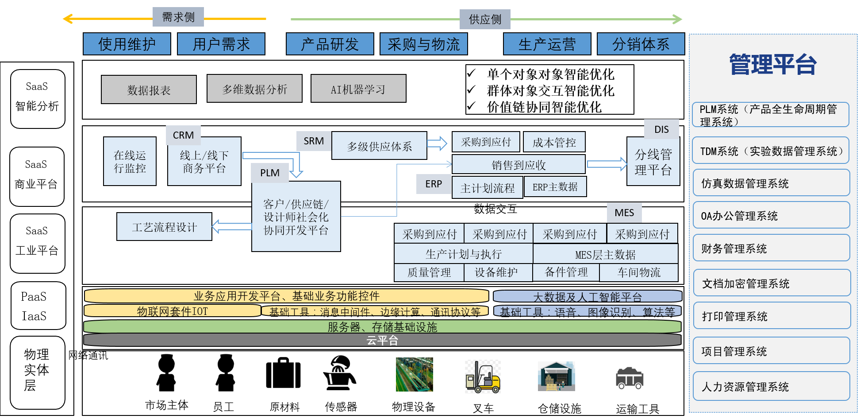Open 项目管理系统 entry

coord(771,351)
